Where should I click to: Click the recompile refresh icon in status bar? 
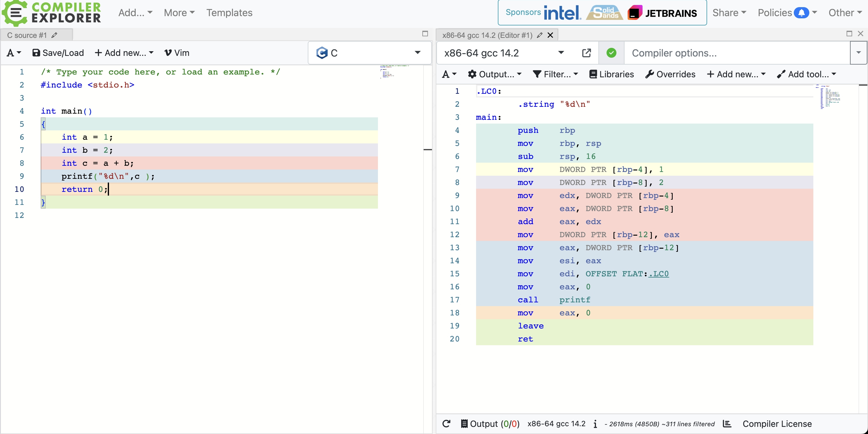(446, 423)
